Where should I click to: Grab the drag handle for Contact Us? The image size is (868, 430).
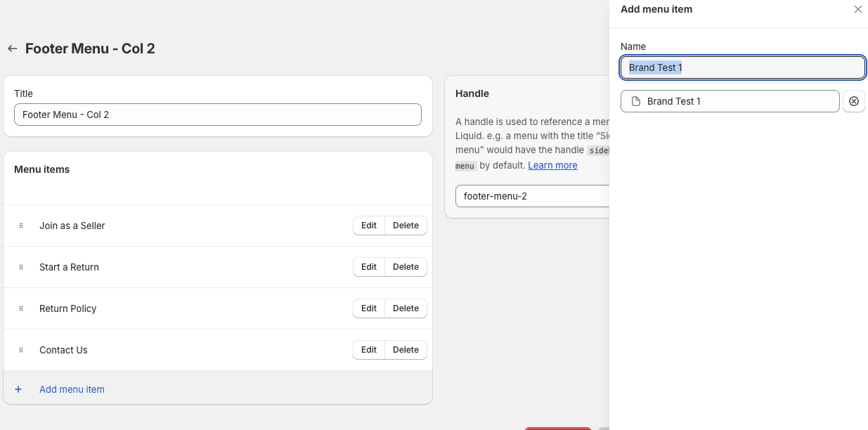(x=21, y=350)
